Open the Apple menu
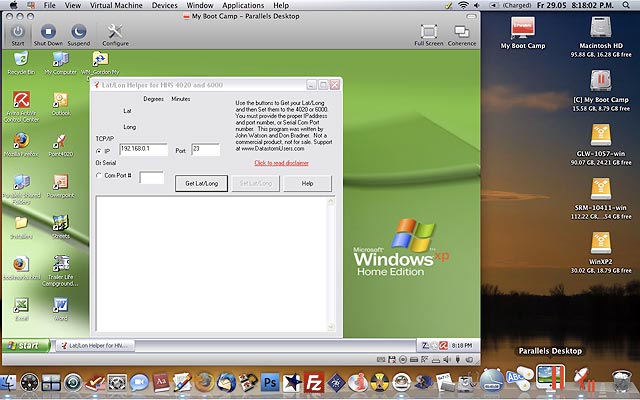640x400 pixels. pos(13,5)
